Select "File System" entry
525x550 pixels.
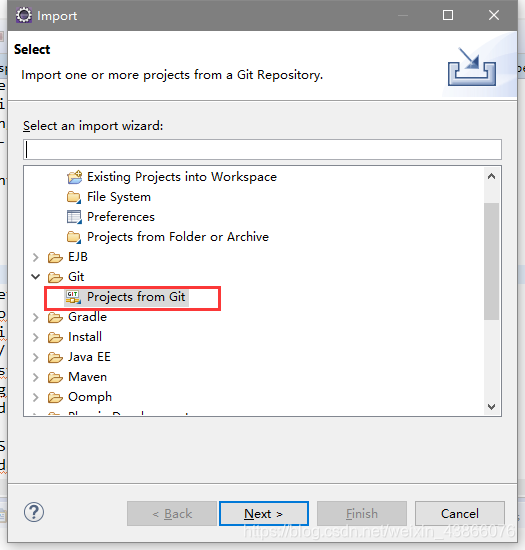pyautogui.click(x=119, y=197)
